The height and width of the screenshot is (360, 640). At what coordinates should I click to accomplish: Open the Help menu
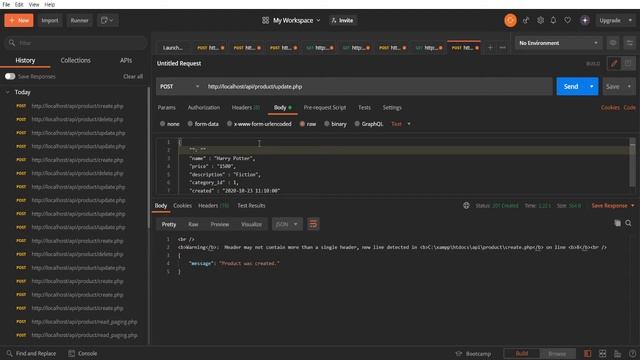click(x=49, y=4)
